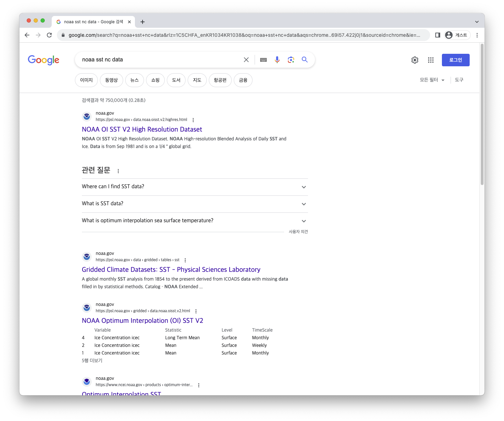Viewport: 504px width, 421px height.
Task: Click NOAA favicon of the highres.html result
Action: pos(87,117)
